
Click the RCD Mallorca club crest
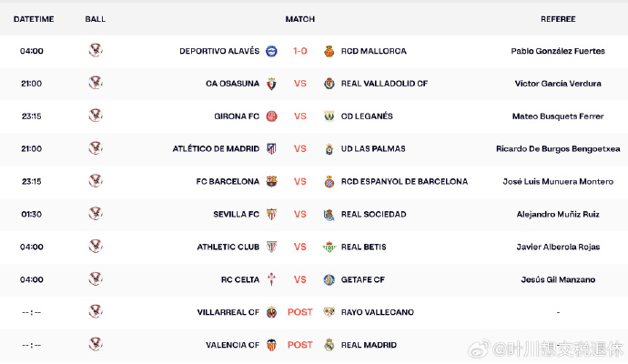coord(329,51)
